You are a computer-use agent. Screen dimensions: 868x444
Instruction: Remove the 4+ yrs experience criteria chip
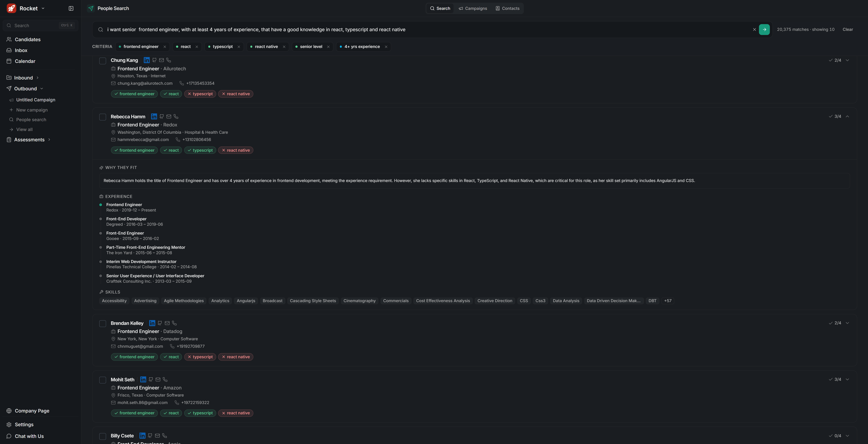pos(386,47)
